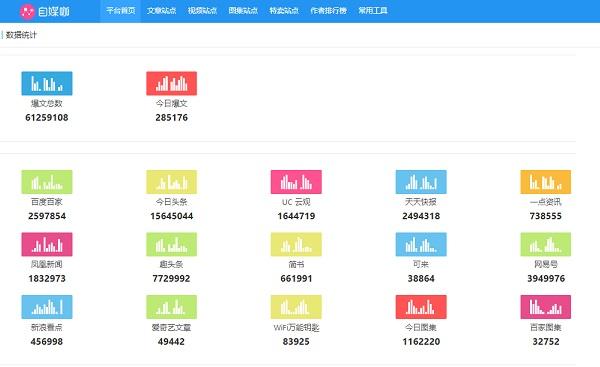600x367 pixels.
Task: Select the value 38864
Action: click(421, 279)
